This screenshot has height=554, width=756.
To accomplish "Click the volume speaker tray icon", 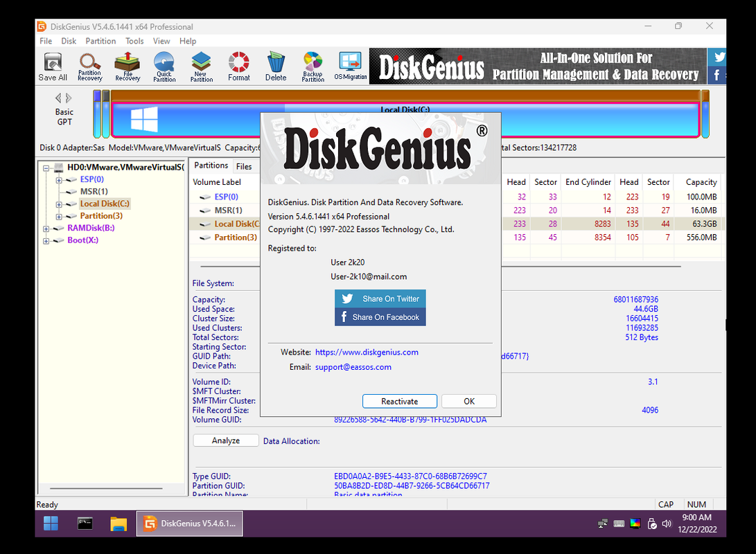I will (667, 524).
